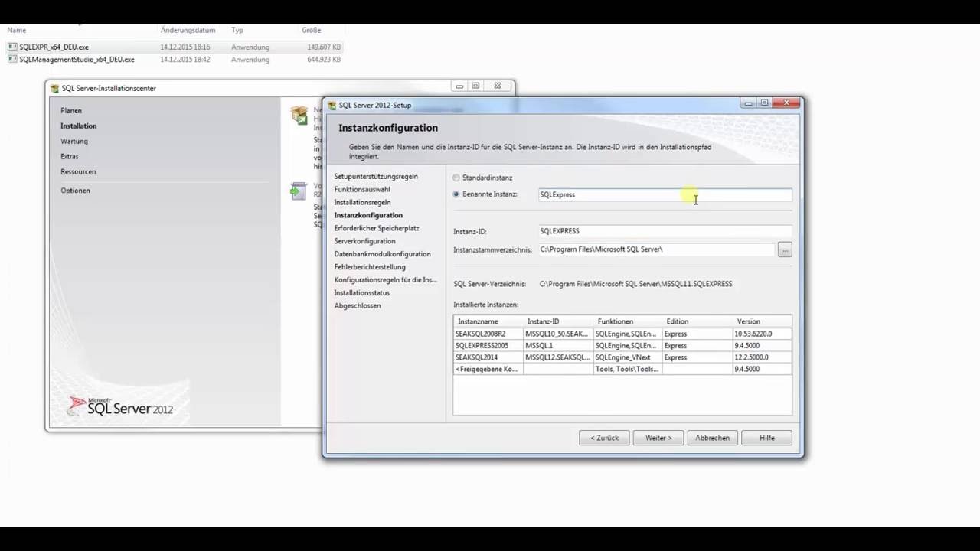Close the SQL Server 2012-Setup window
The height and width of the screenshot is (551, 980).
[x=786, y=103]
